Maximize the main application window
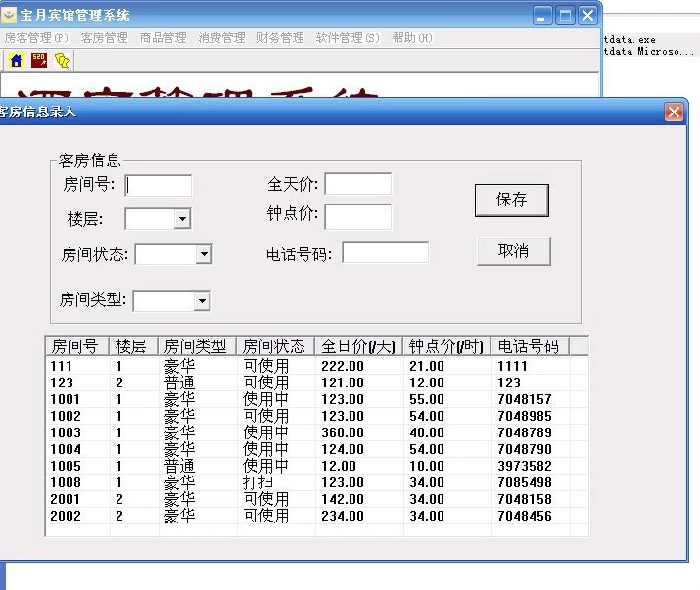This screenshot has height=590, width=700. [x=565, y=16]
